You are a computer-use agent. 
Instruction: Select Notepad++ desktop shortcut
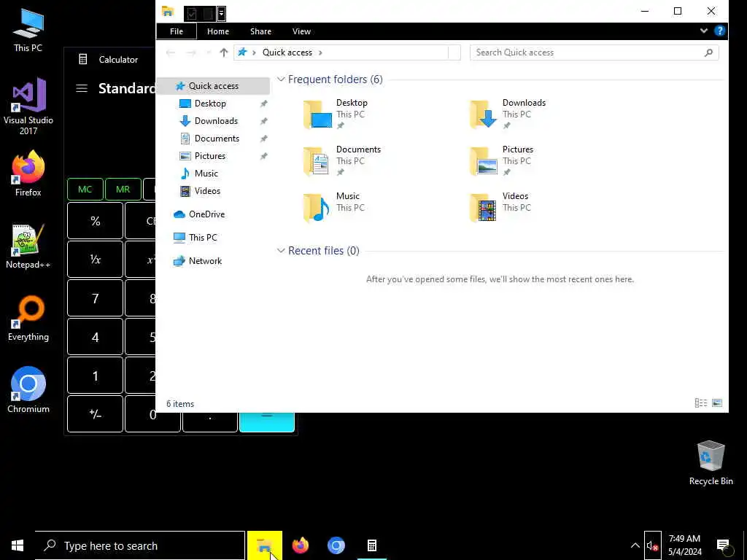tap(28, 246)
